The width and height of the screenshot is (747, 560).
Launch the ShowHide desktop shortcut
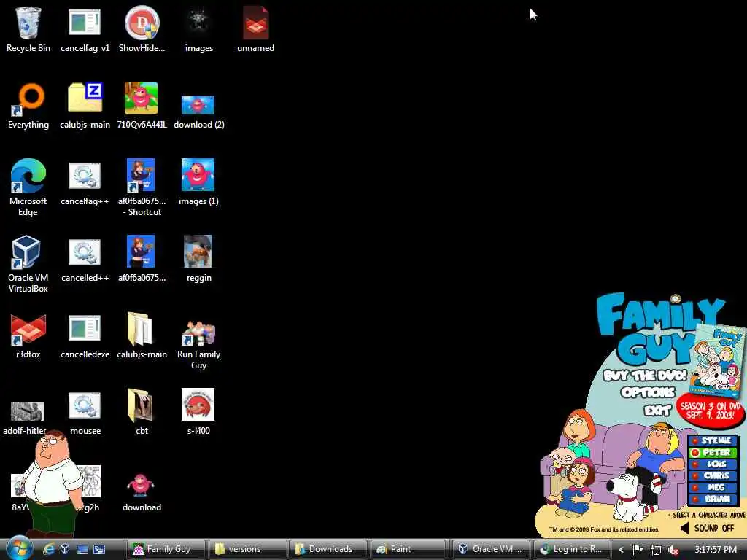[142, 29]
